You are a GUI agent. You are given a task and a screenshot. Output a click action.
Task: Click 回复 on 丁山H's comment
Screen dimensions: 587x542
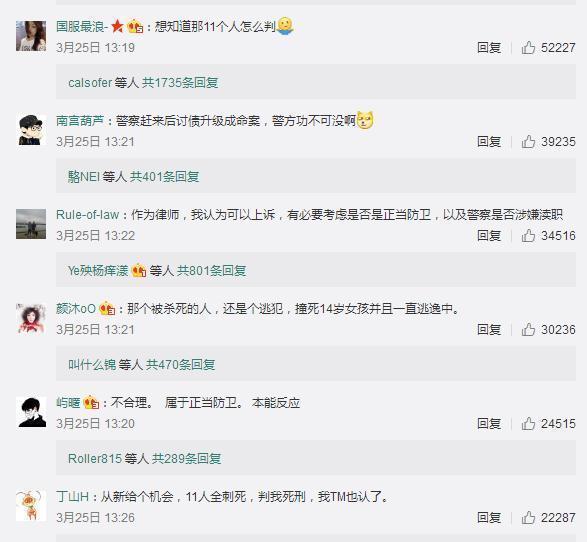coord(489,518)
